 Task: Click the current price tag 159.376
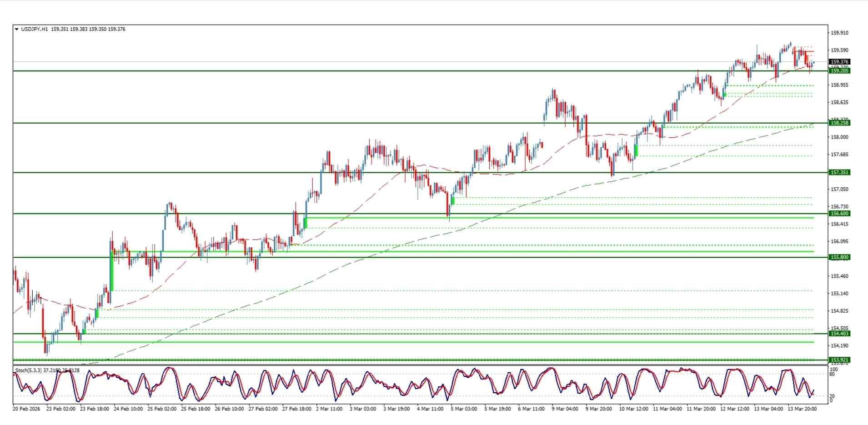tap(840, 61)
